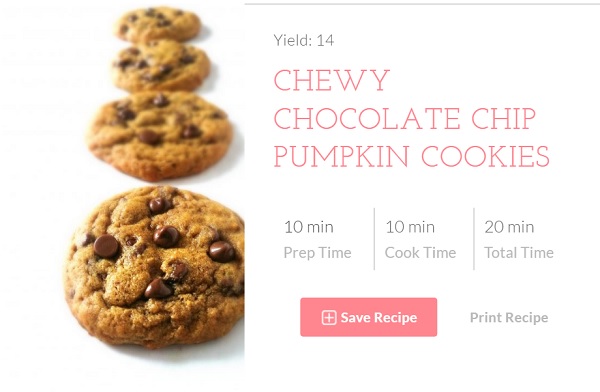600x392 pixels.
Task: Click the divider between Prep Time and Cook Time
Action: 374,239
